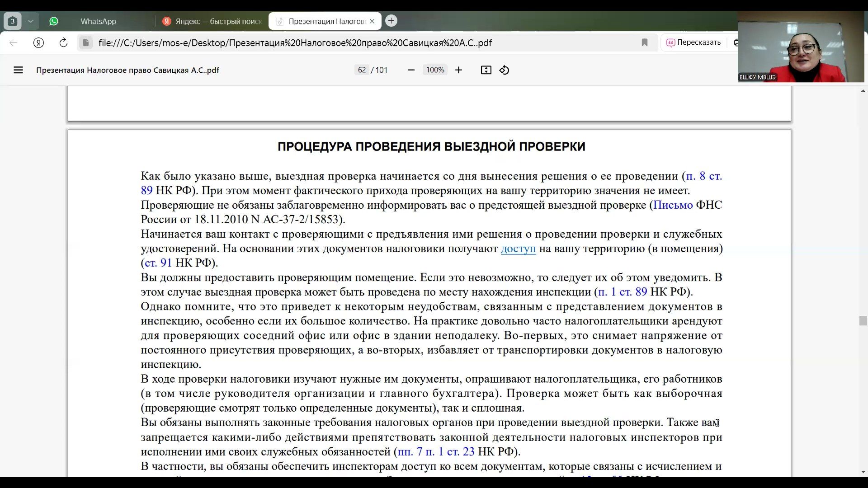
Task: Click the zoom out minus icon
Action: pyautogui.click(x=410, y=70)
